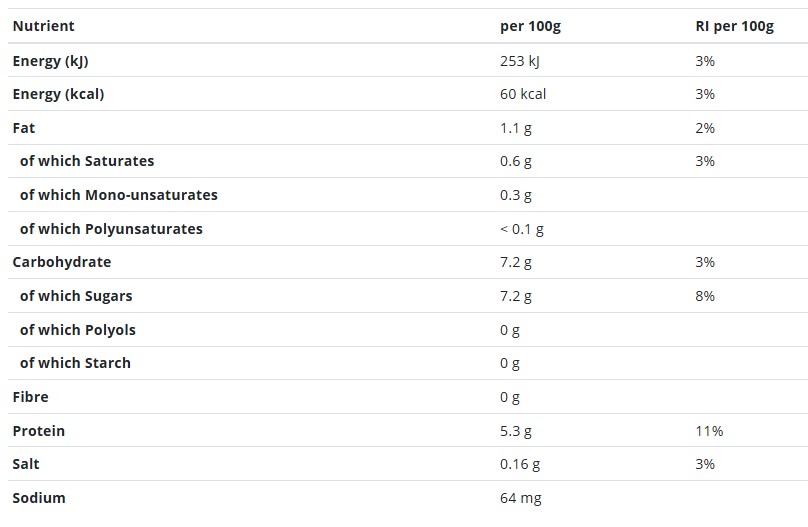Click the Energy (kcal) row label
This screenshot has width=808, height=527.
click(x=58, y=94)
